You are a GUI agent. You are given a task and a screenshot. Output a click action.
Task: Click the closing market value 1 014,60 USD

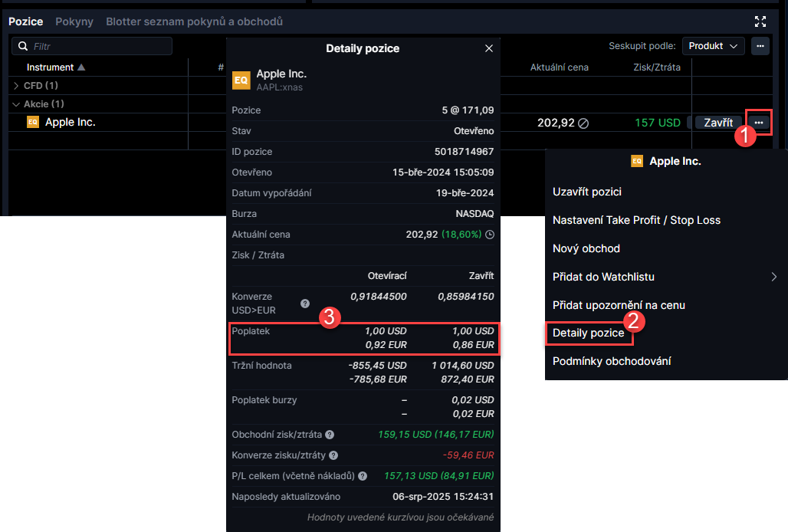463,366
